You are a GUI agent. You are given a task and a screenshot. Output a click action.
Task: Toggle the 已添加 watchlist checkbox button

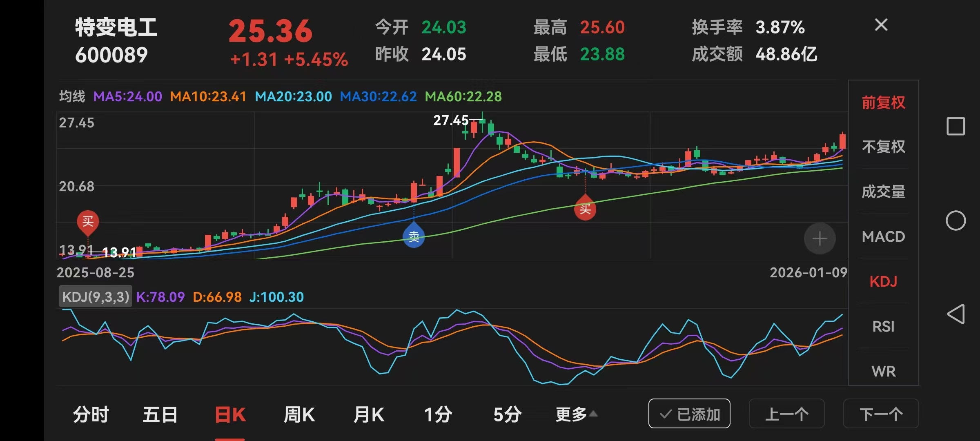(x=689, y=414)
